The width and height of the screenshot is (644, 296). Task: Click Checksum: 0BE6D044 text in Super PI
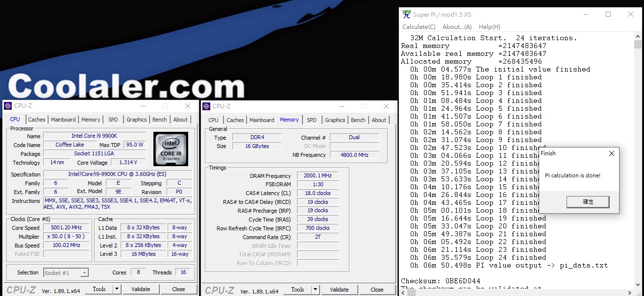tap(440, 281)
